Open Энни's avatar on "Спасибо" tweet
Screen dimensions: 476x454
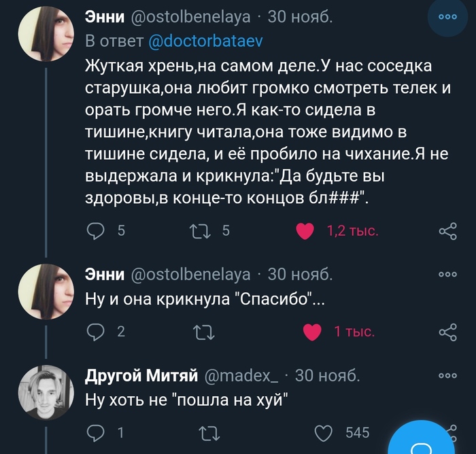(45, 292)
